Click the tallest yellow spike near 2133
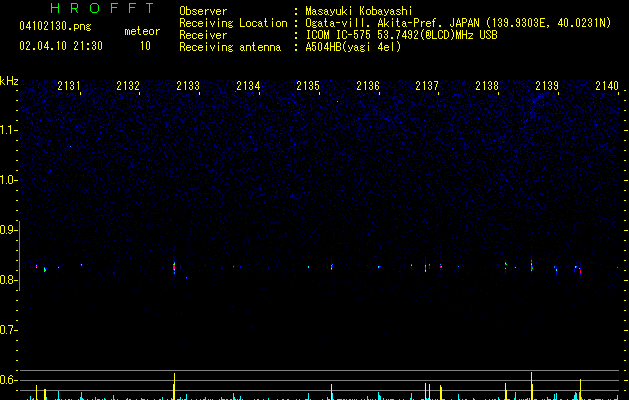Screen dimensions: 629x400 pos(174,386)
